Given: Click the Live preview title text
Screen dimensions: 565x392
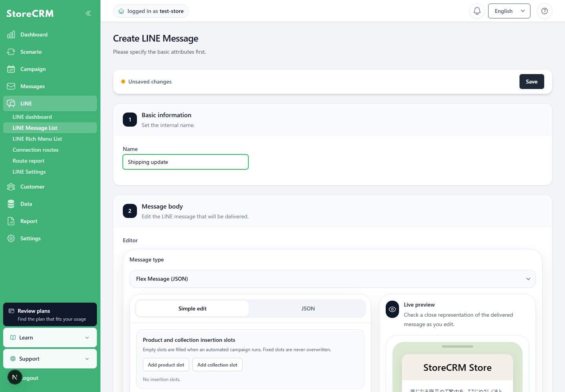Looking at the screenshot, I should [419, 305].
